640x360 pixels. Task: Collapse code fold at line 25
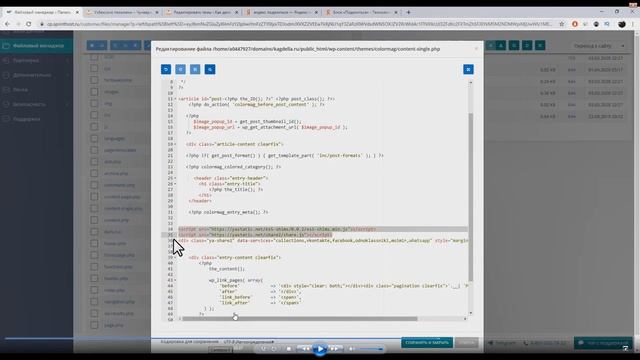click(176, 178)
